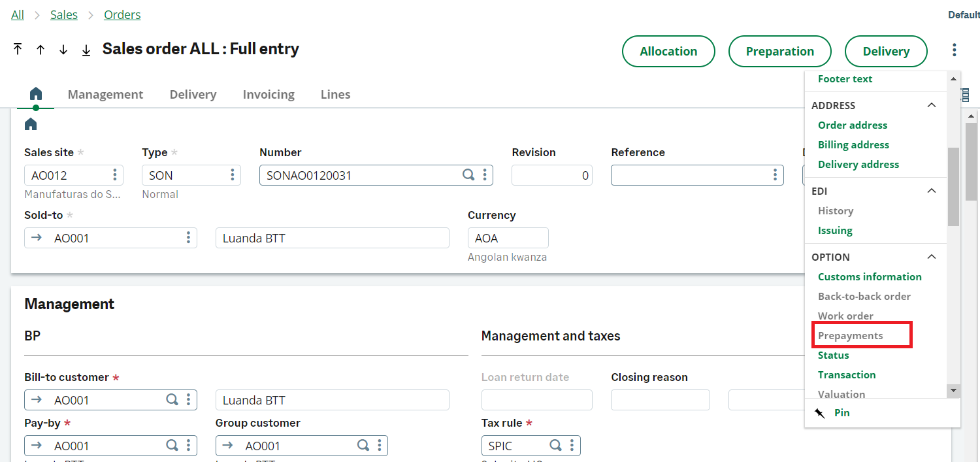
Task: Click the Revision input field
Action: [552, 175]
